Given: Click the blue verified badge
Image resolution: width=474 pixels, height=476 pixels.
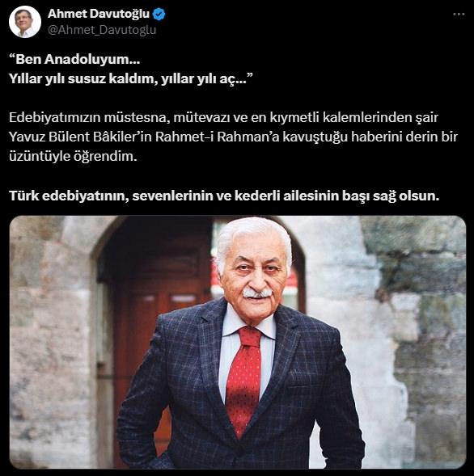Looking at the screenshot, I should (159, 15).
